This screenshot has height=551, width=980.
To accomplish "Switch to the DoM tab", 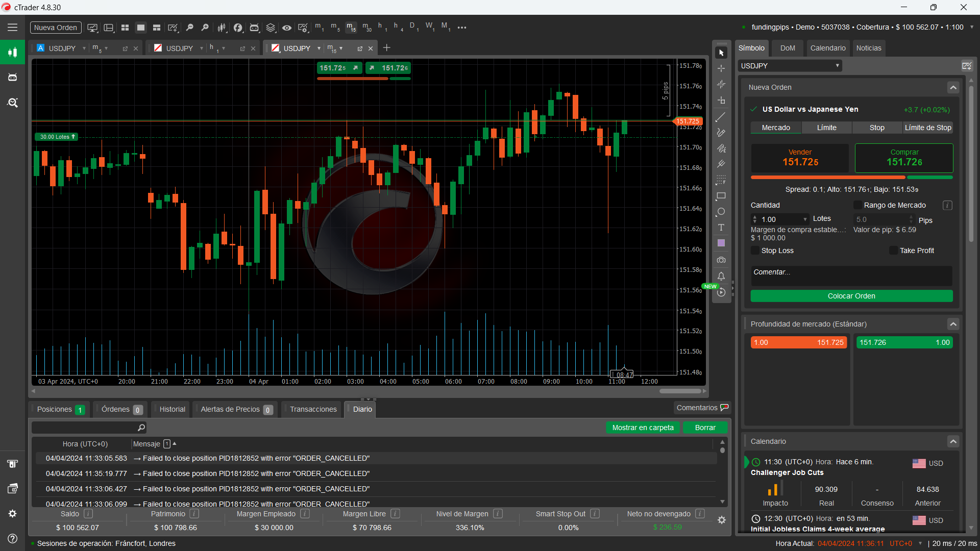I will pos(788,48).
